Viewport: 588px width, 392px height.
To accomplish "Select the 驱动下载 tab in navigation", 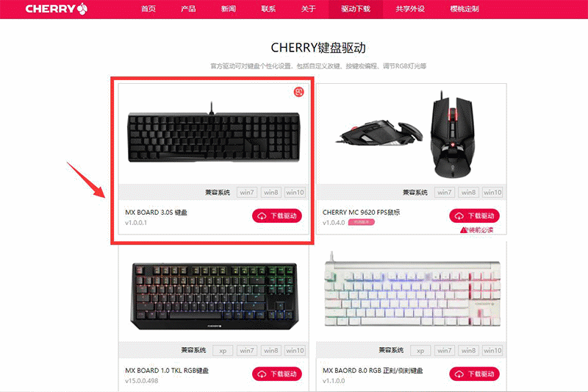I will point(356,9).
